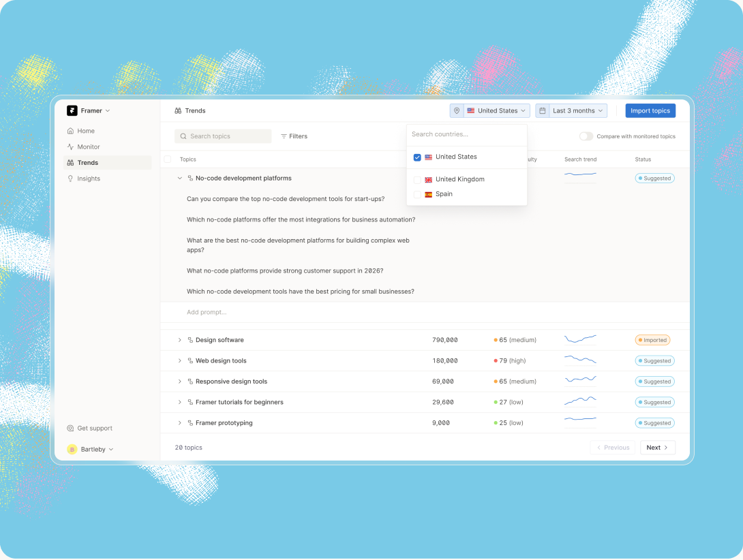
Task: Click the 20 topics count
Action: click(x=189, y=448)
